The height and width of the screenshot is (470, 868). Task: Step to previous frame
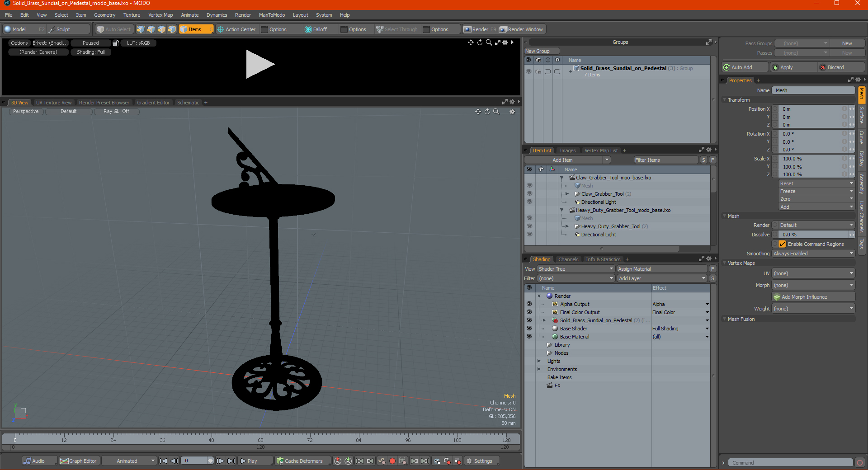pyautogui.click(x=174, y=461)
